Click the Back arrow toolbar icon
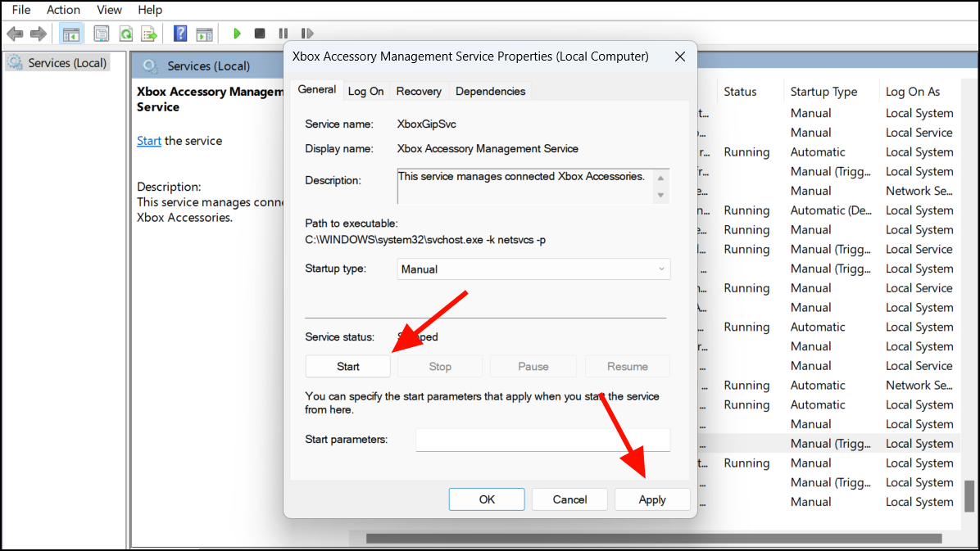The width and height of the screenshot is (980, 551). coord(15,34)
